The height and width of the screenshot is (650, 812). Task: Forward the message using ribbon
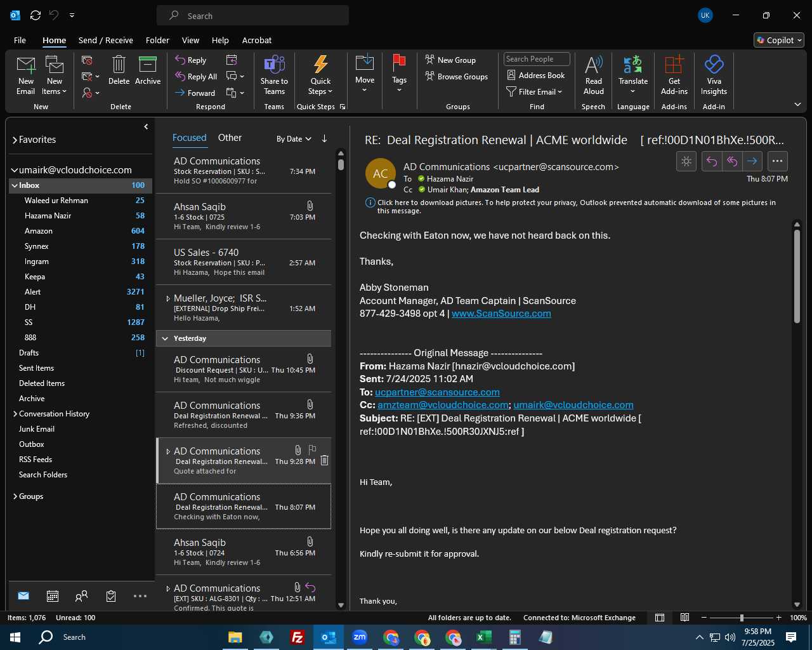(x=195, y=93)
